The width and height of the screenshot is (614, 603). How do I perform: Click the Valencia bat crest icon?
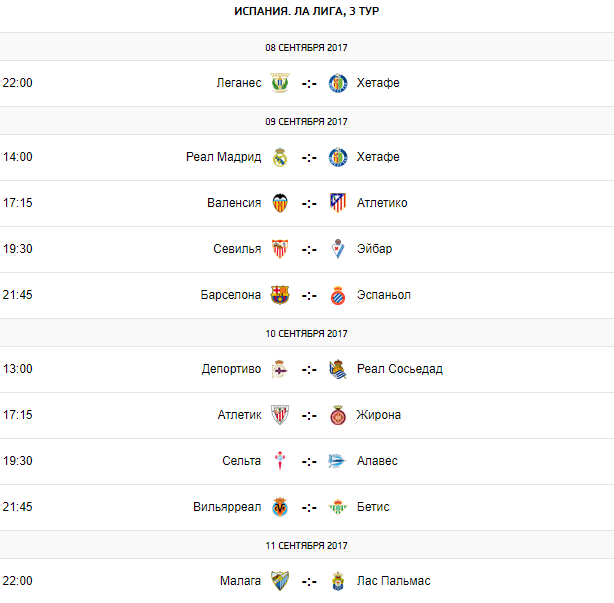[280, 203]
